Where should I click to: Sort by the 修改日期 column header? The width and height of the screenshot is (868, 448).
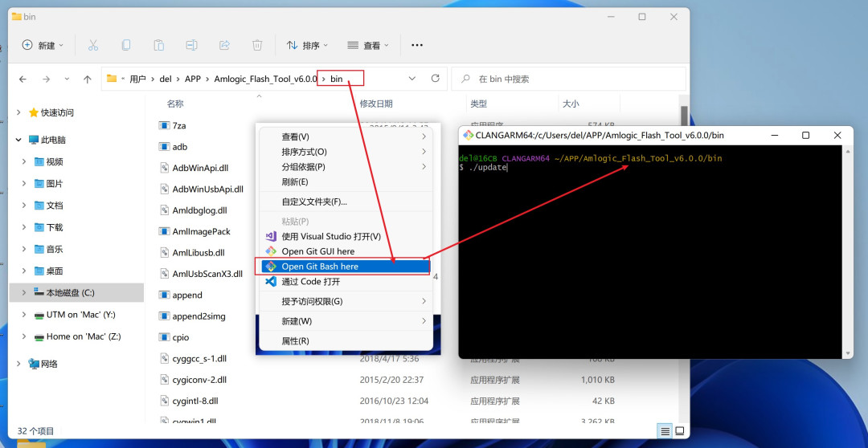(376, 104)
